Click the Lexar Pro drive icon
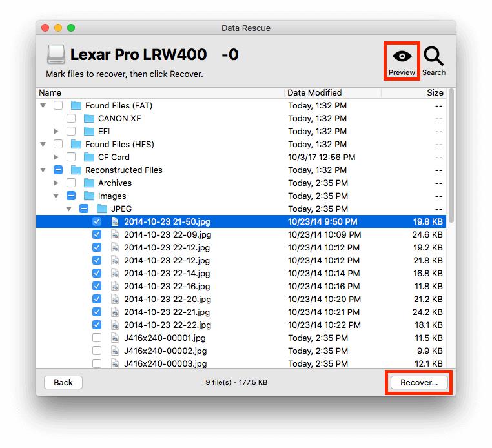The width and height of the screenshot is (492, 448). point(56,54)
